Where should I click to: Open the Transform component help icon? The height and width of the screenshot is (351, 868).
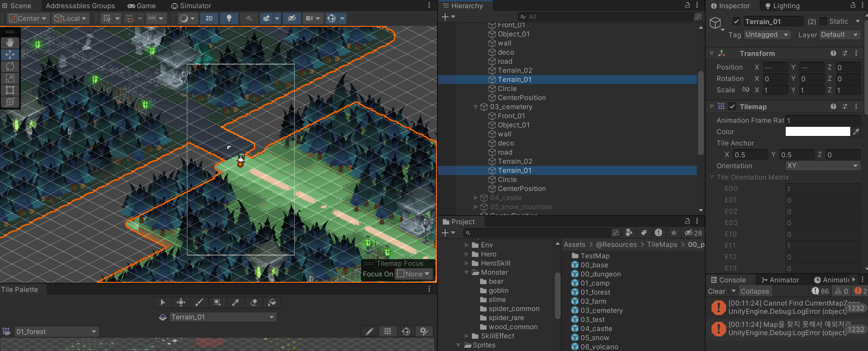click(833, 53)
